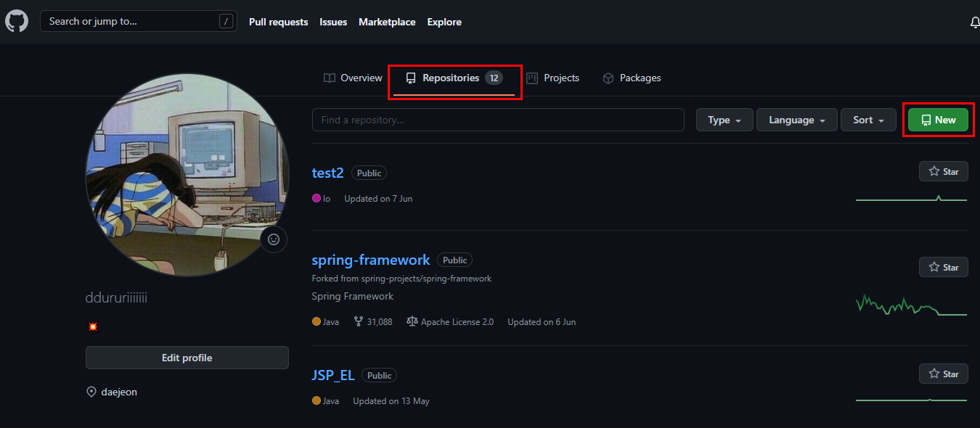This screenshot has width=980, height=428.
Task: Go to Issues in header
Action: (x=333, y=22)
